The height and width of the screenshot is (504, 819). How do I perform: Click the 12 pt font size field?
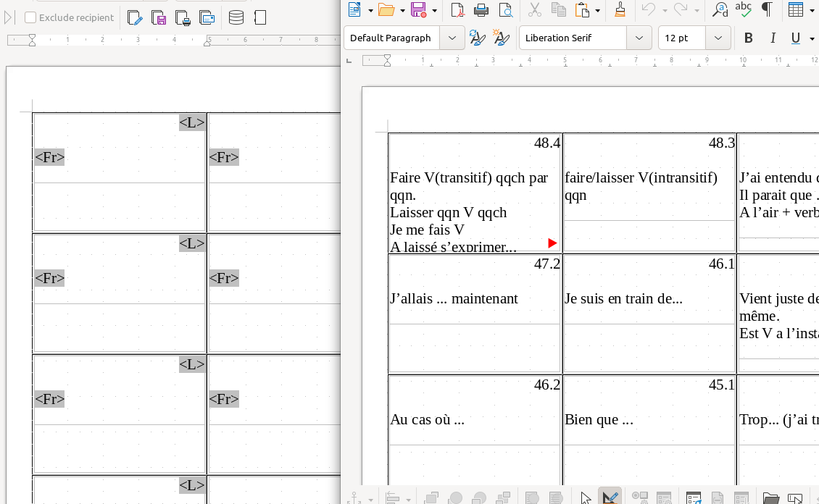(x=682, y=38)
